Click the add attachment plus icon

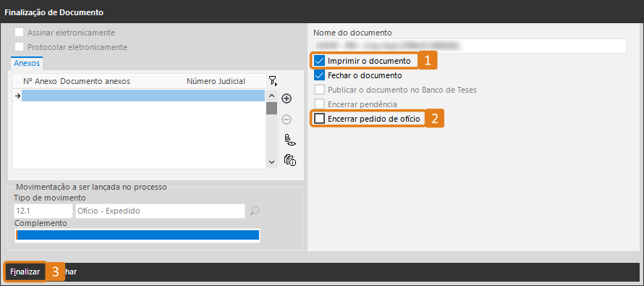pos(287,98)
